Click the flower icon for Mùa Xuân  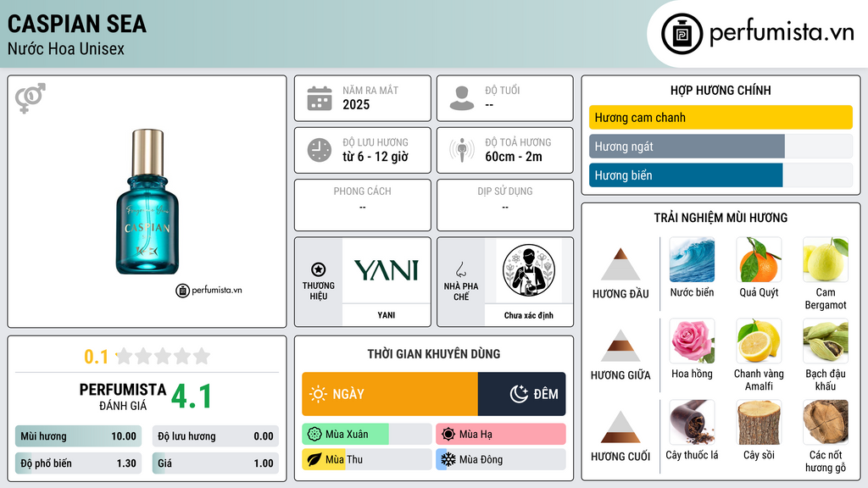point(314,435)
